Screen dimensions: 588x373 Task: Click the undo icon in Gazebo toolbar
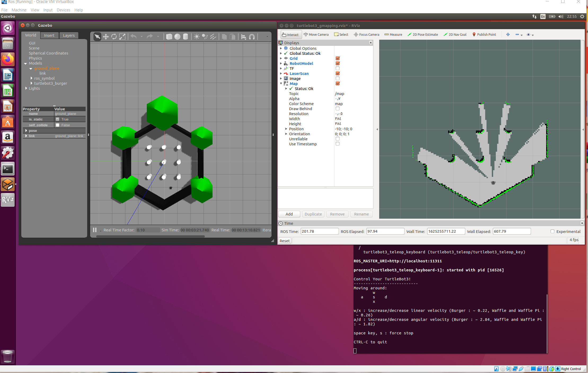coord(134,37)
